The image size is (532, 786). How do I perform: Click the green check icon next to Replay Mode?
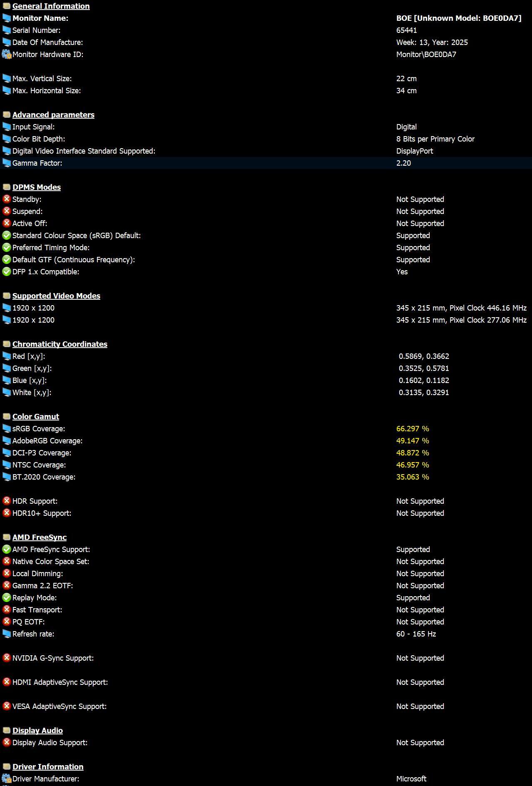7,597
